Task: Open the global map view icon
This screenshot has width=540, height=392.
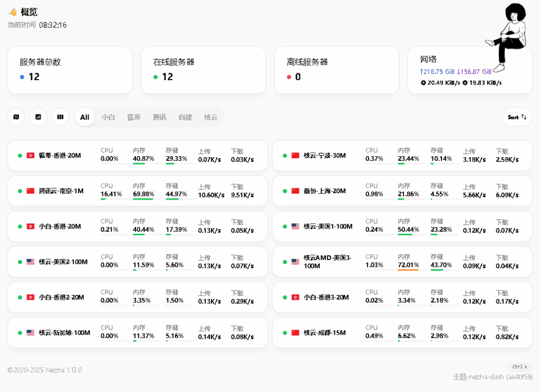Action: pyautogui.click(x=16, y=117)
